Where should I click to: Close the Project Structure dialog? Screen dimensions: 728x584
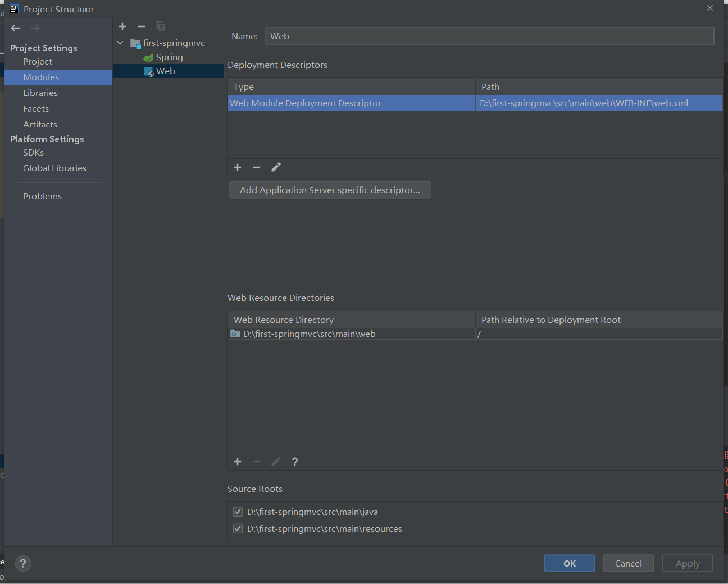[x=710, y=8]
